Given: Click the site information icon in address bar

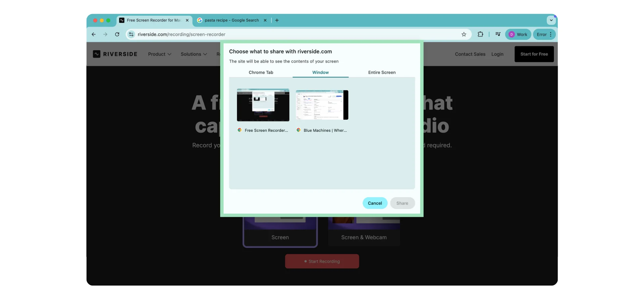Looking at the screenshot, I should [x=131, y=34].
